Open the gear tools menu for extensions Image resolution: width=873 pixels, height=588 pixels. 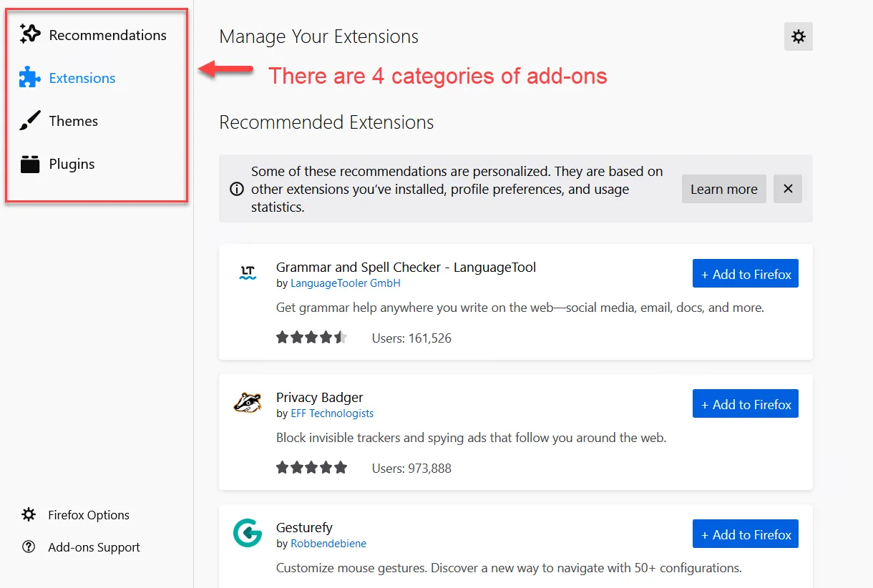click(x=799, y=36)
